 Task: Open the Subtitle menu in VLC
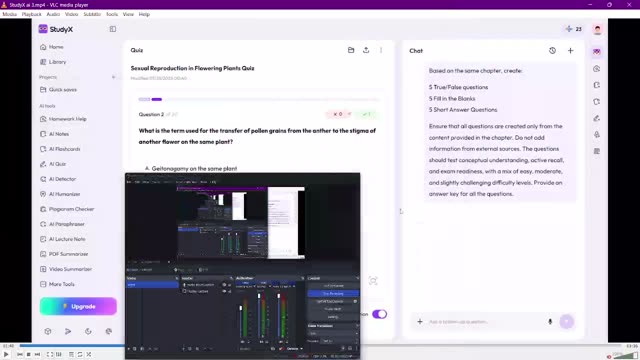[92, 14]
